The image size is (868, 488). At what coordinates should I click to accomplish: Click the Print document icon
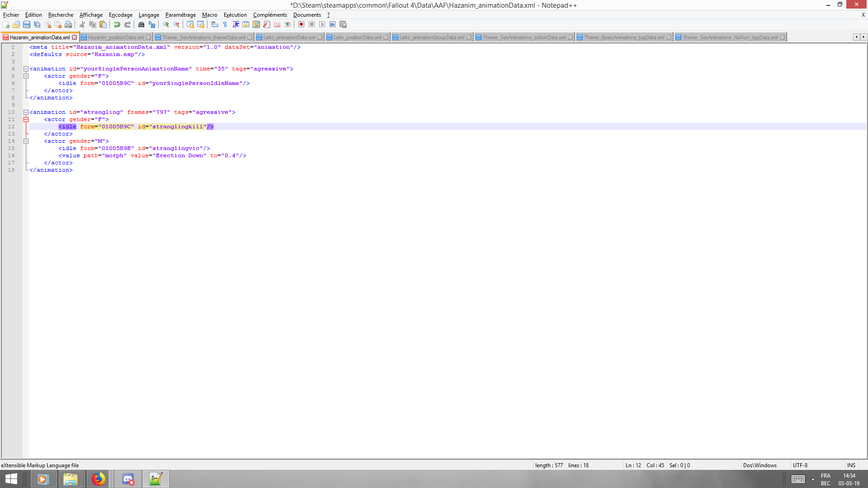pyautogui.click(x=67, y=24)
